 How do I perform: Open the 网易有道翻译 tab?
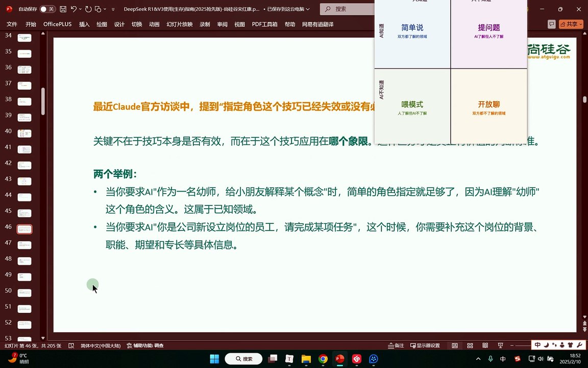pyautogui.click(x=318, y=24)
